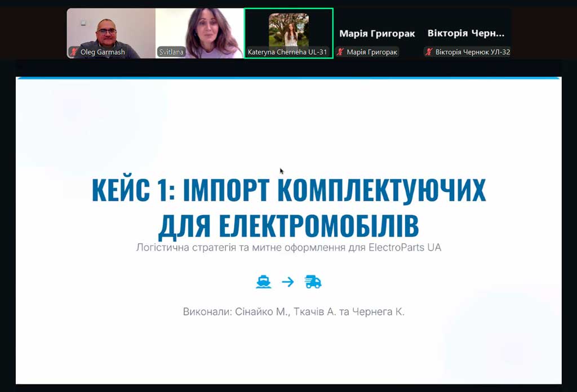Click the Svitlana name label

[x=171, y=52]
